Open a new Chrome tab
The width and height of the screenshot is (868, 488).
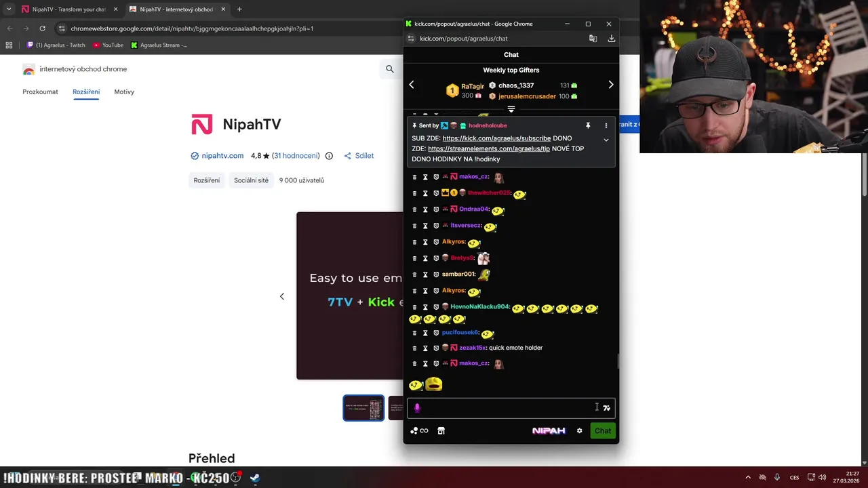point(239,9)
